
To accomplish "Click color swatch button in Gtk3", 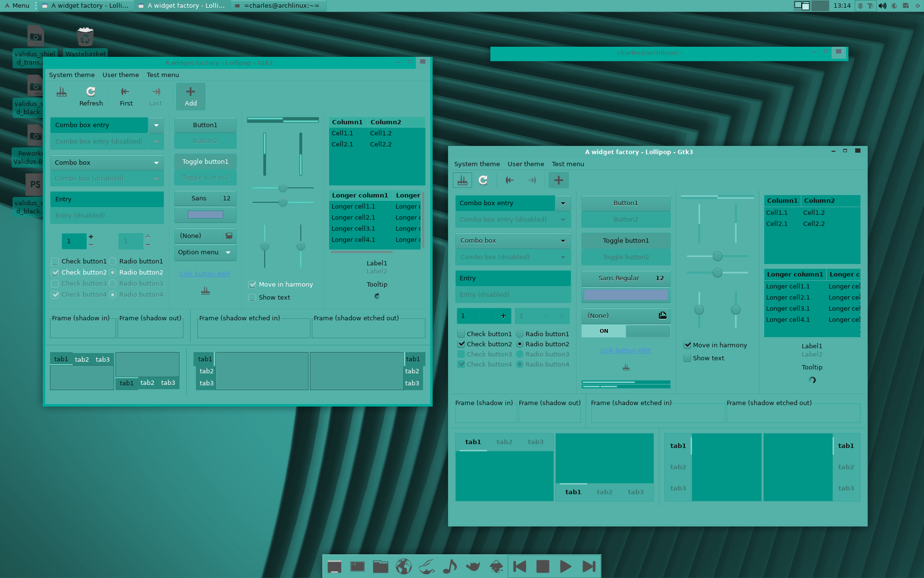I will [x=626, y=294].
